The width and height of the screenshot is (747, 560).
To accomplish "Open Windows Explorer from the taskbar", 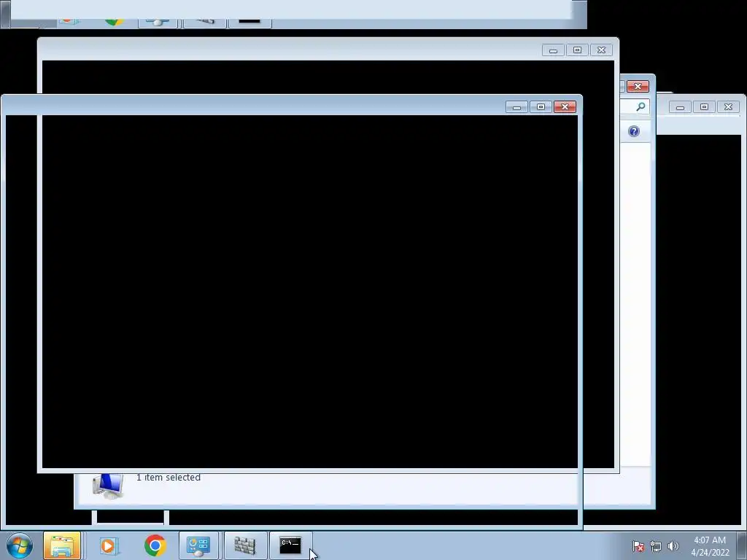I will point(62,545).
